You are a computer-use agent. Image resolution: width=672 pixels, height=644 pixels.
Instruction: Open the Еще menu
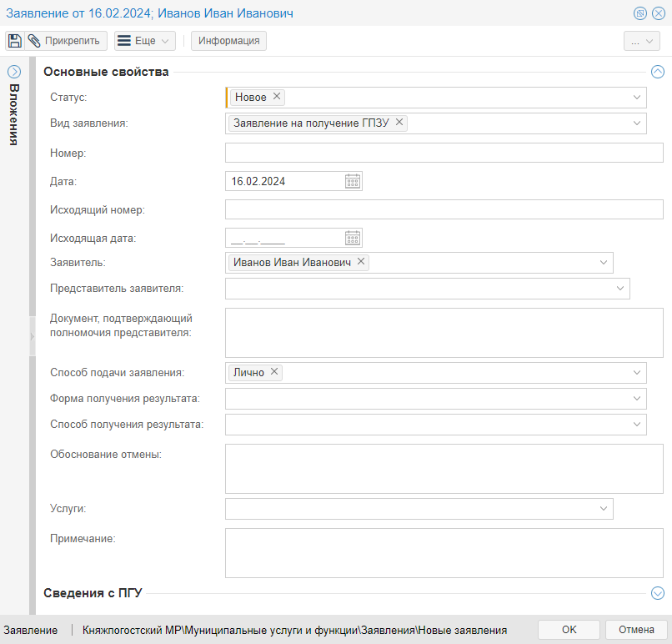coord(144,41)
